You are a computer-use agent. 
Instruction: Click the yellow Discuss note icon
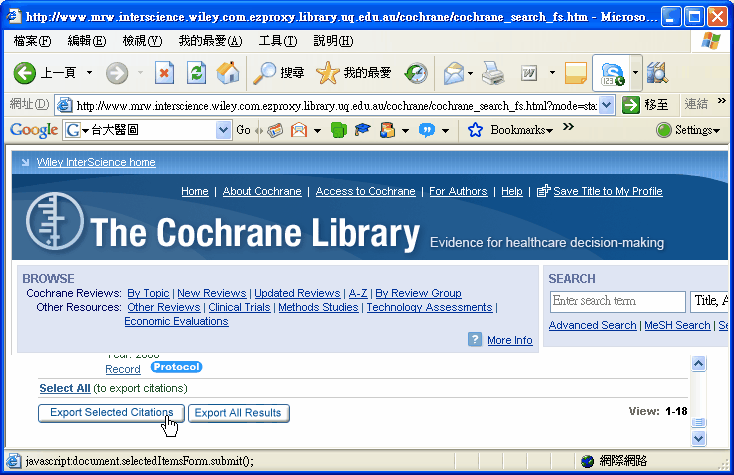tap(576, 73)
